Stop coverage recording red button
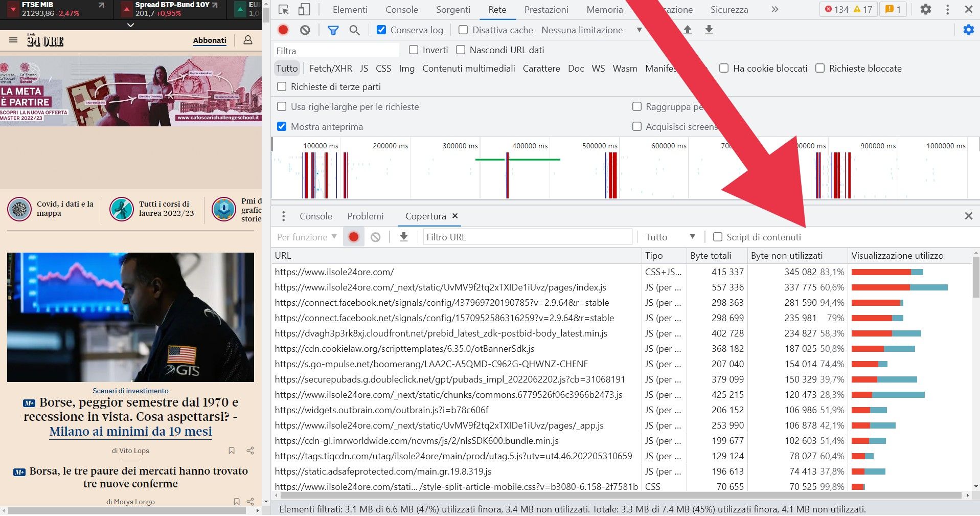Viewport: 980px width, 516px height. (x=353, y=237)
